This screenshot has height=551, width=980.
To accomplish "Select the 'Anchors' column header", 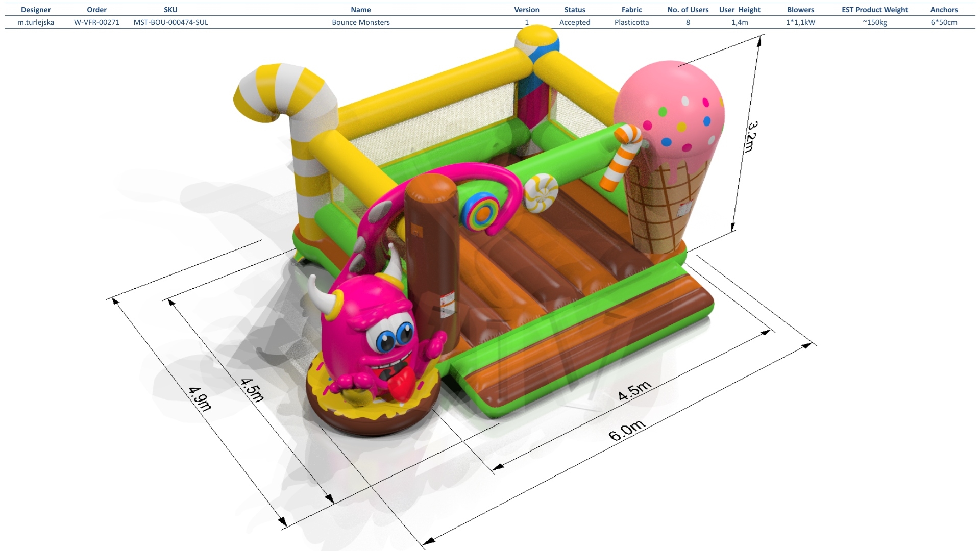I will (944, 10).
